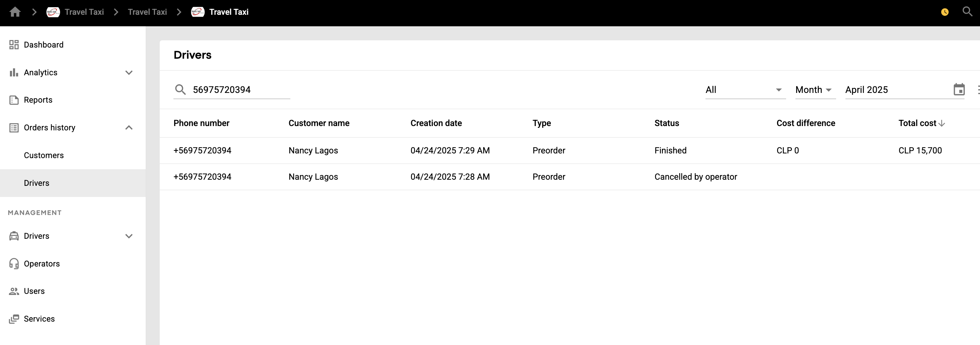Image resolution: width=980 pixels, height=345 pixels.
Task: Sort by Type column header
Action: pyautogui.click(x=541, y=124)
